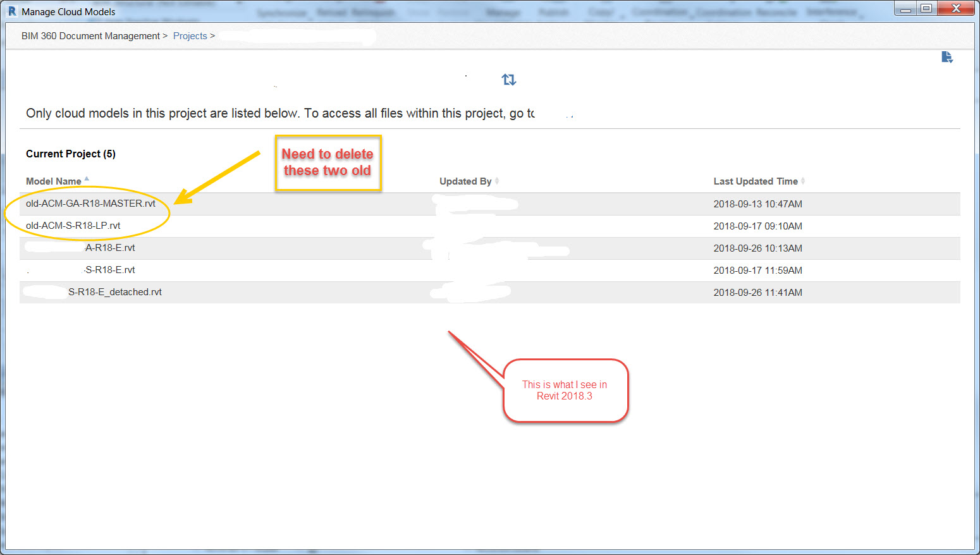Open the Projects breadcrumb link
980x555 pixels.
click(x=190, y=36)
